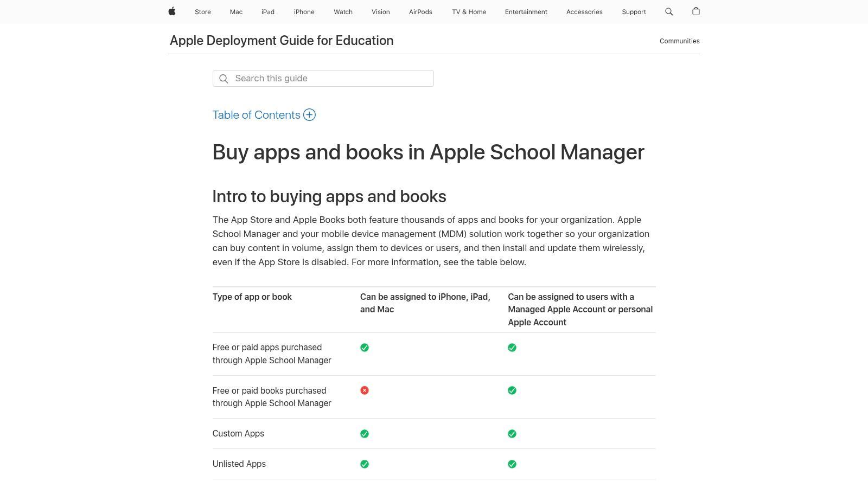Open the search icon in the top navigation
The height and width of the screenshot is (488, 868).
point(668,11)
